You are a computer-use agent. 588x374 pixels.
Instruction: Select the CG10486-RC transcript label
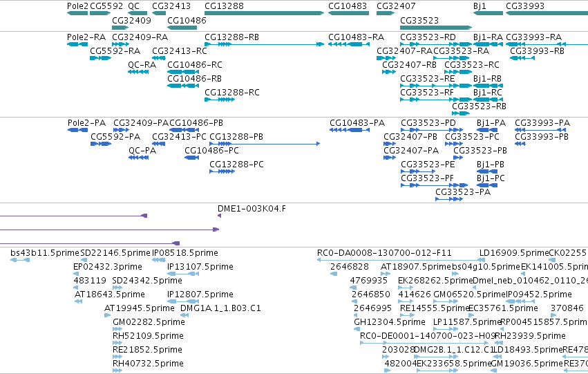pos(195,65)
